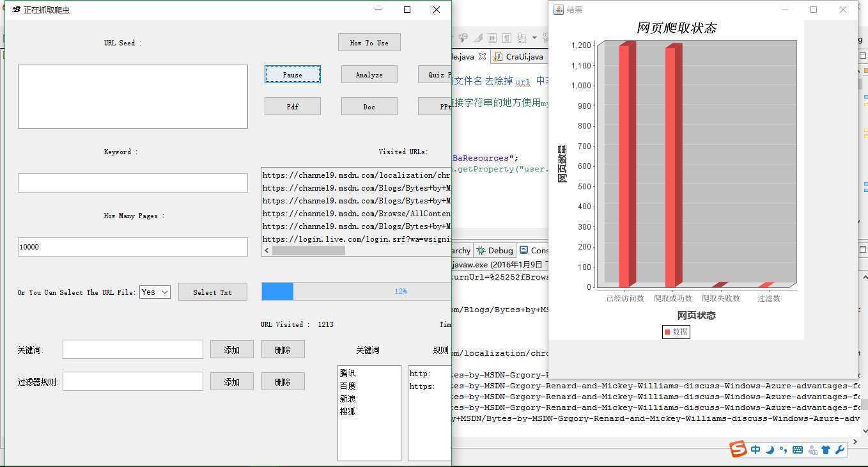This screenshot has width=868, height=467.
Task: Click the Visited URLs horizontal scrollbar thumb
Action: coord(309,251)
